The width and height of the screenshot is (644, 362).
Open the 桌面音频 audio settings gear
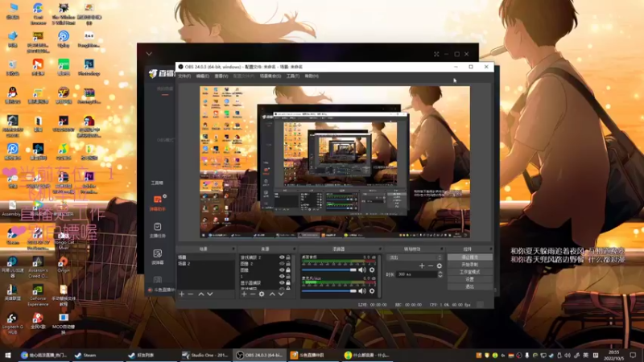(x=372, y=269)
